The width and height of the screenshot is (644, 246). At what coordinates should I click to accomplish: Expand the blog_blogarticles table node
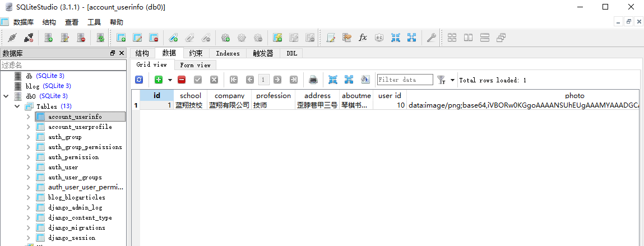pos(29,198)
